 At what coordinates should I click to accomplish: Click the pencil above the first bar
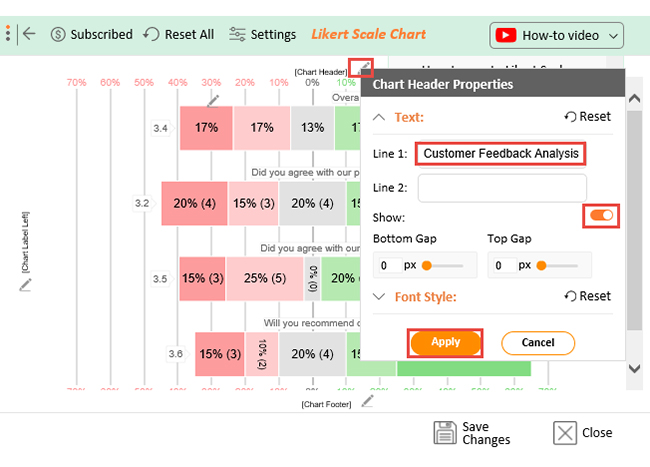[213, 101]
